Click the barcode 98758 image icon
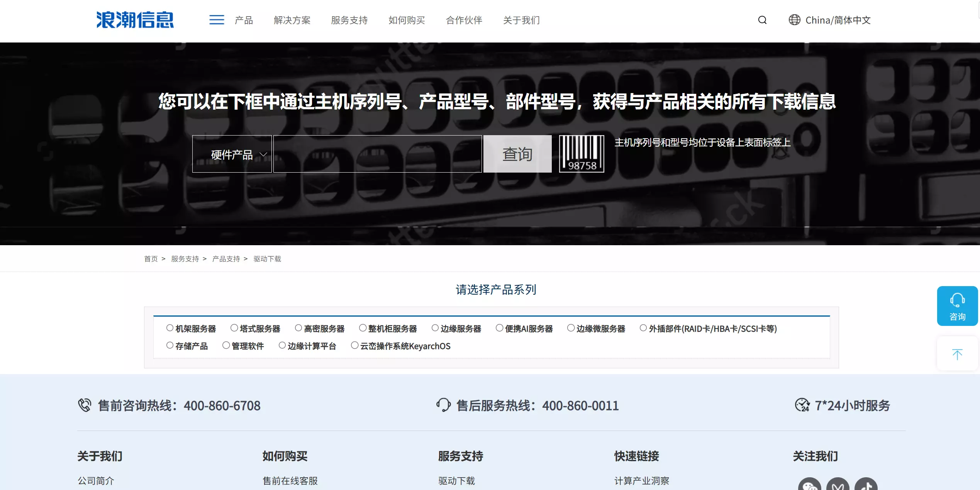 coord(581,154)
